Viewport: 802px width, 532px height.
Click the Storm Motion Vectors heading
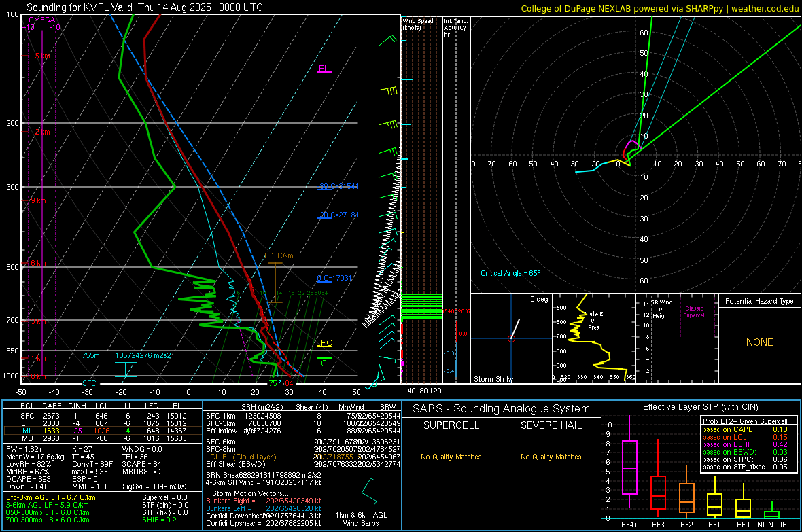tap(247, 494)
